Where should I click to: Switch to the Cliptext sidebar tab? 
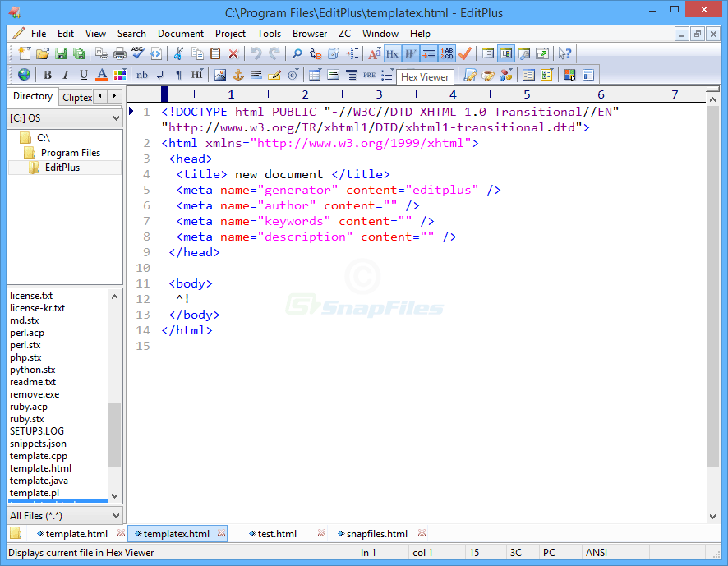point(77,97)
